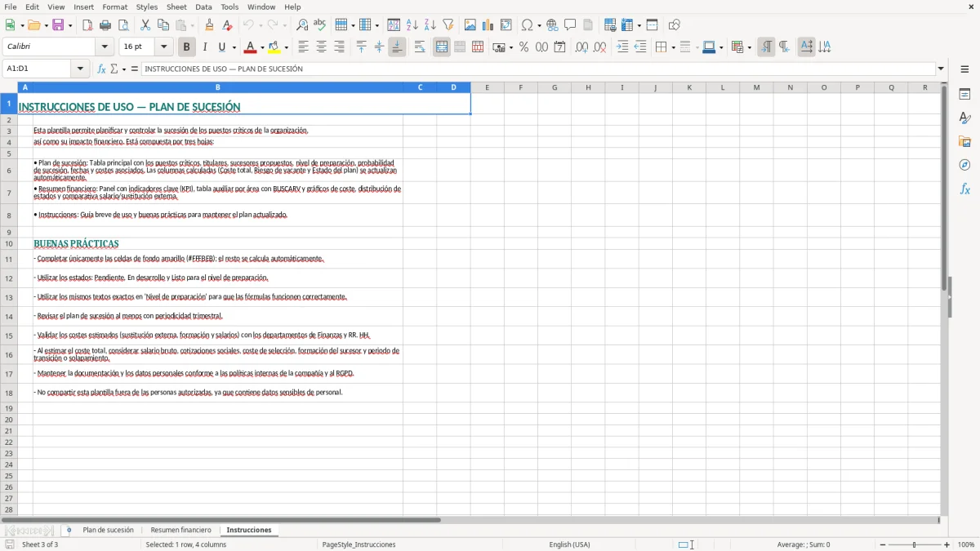Open sidebar Styles deck
980x551 pixels.
pyautogui.click(x=964, y=118)
